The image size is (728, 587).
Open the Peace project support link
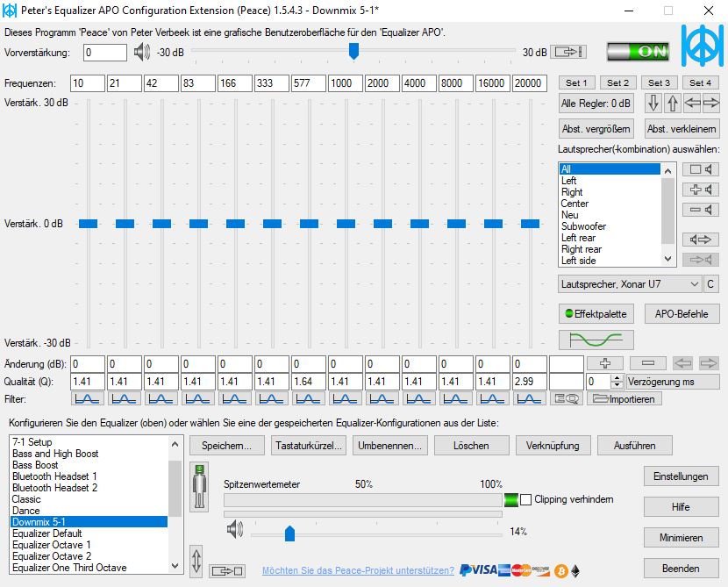coord(358,570)
